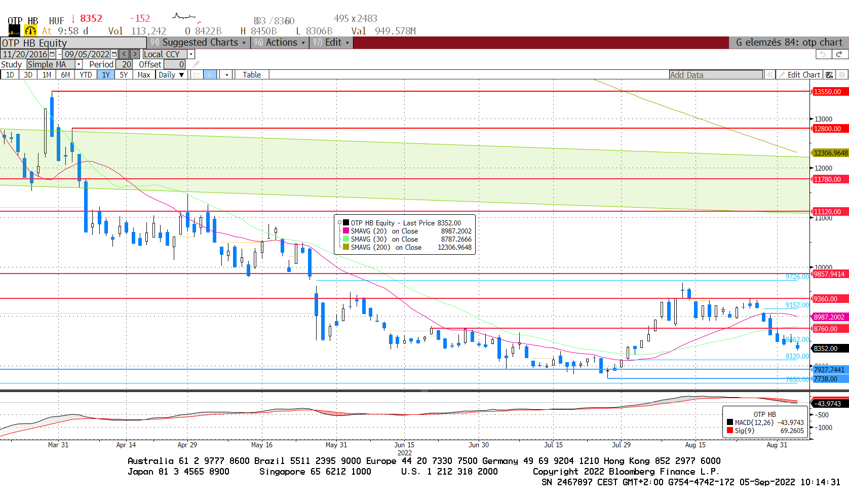Viewport: 849px width, 504px height.
Task: Click the 12306.9648 SMA 200 axis label
Action: click(830, 153)
